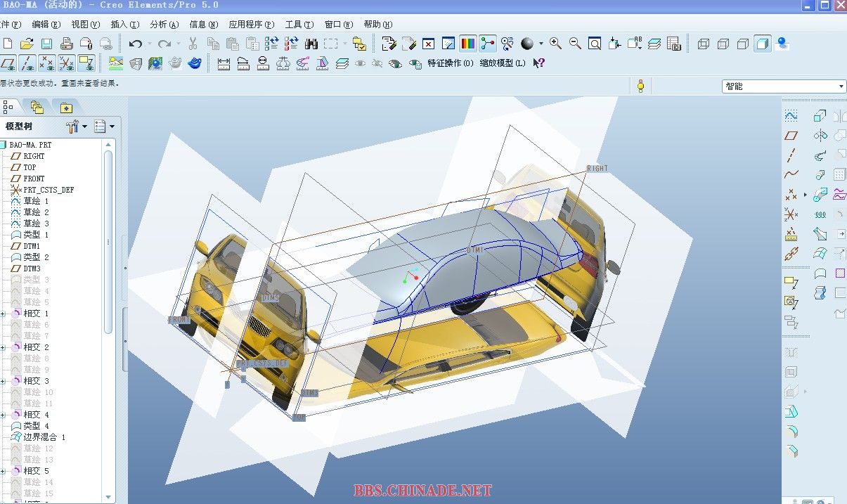The height and width of the screenshot is (504, 847).
Task: Select the RIGHT datum plane in model tree
Action: point(28,156)
